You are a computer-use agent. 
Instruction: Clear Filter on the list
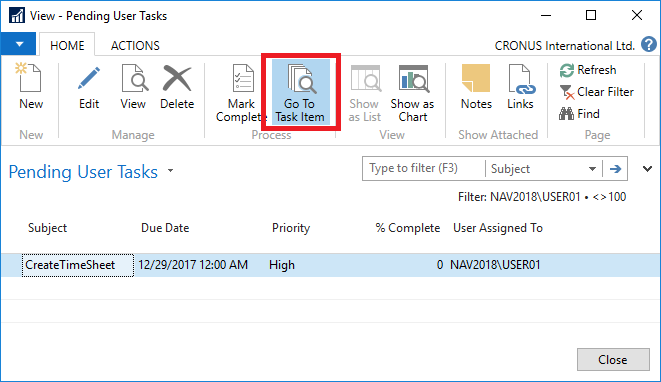pyautogui.click(x=597, y=92)
